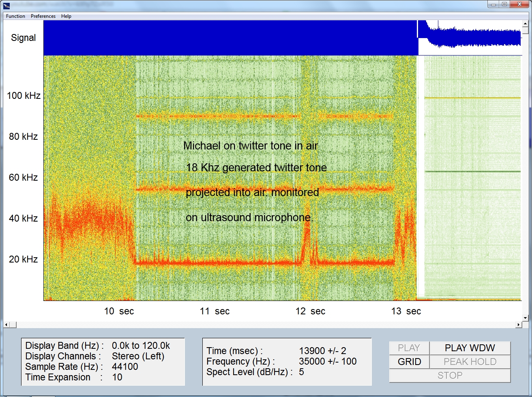Click the horizontal scrollbar left arrow

(x=6, y=324)
